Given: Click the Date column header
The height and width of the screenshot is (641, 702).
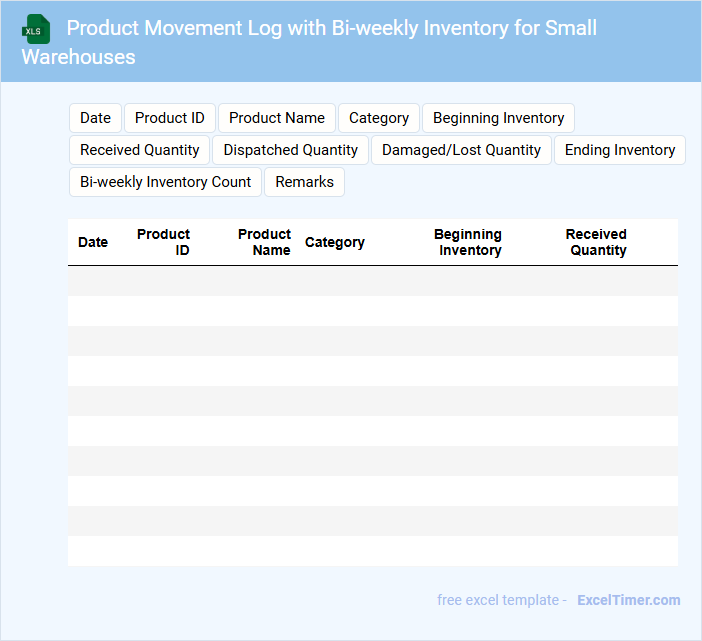Looking at the screenshot, I should 93,242.
